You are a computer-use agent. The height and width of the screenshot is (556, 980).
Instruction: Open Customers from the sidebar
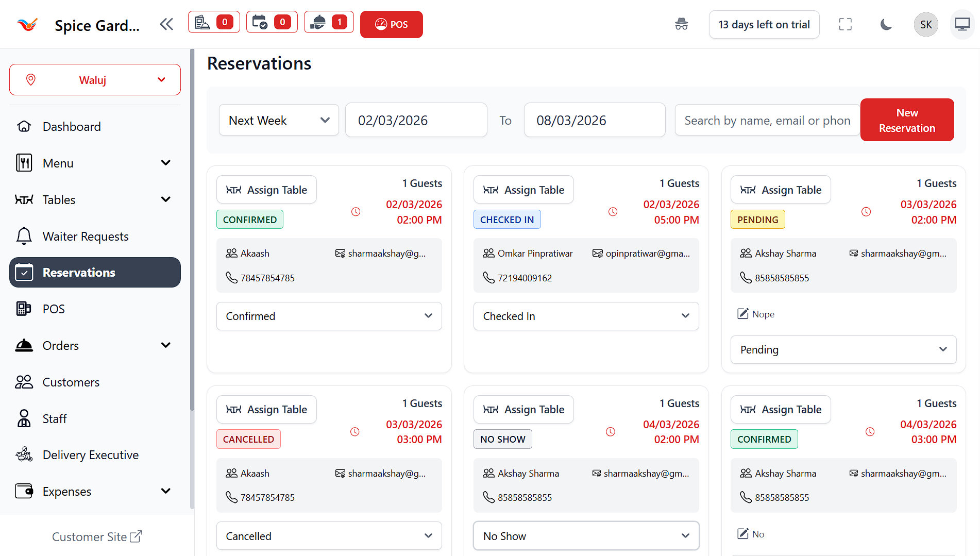click(71, 382)
